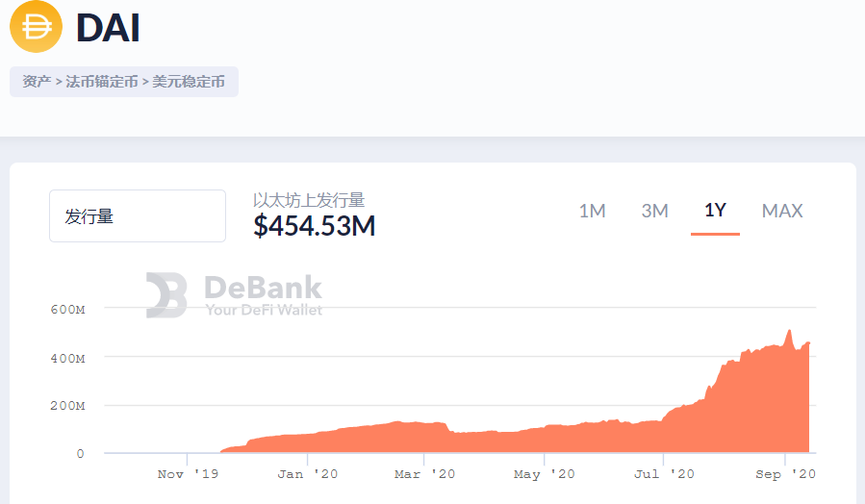Click the Jul '20 axis label
Image resolution: width=865 pixels, height=504 pixels.
click(x=664, y=474)
